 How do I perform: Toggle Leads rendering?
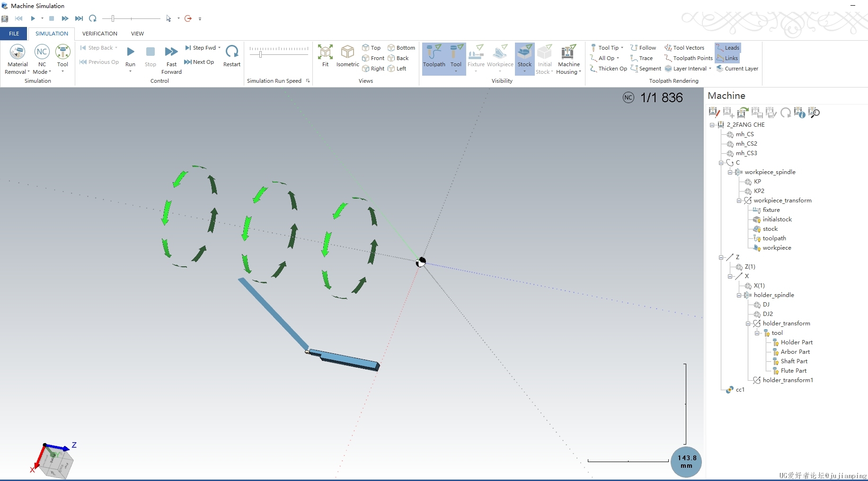pos(728,48)
